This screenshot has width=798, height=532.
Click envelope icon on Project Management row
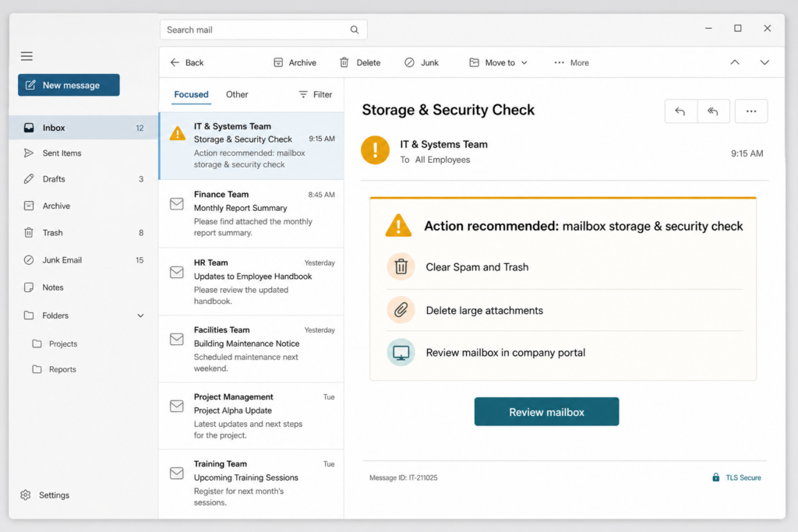click(x=177, y=406)
